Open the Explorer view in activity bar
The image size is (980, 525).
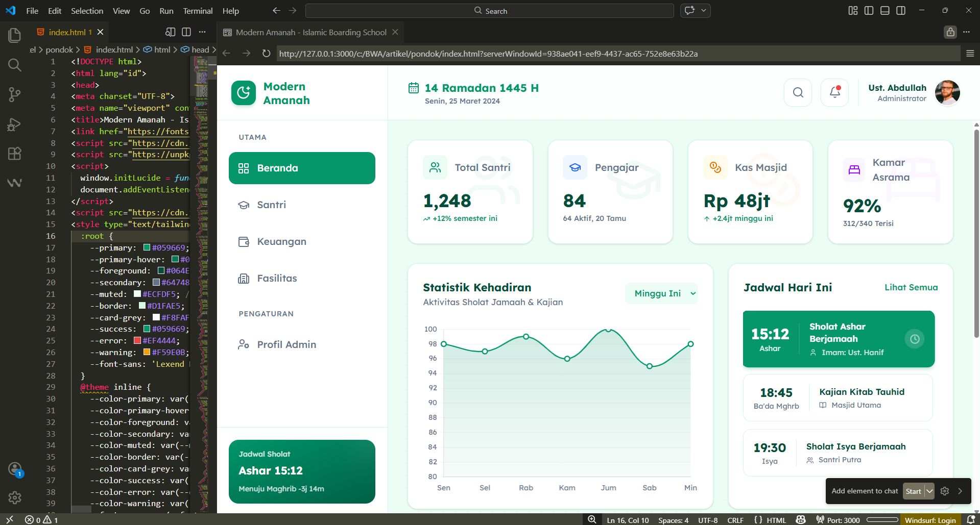coord(14,35)
